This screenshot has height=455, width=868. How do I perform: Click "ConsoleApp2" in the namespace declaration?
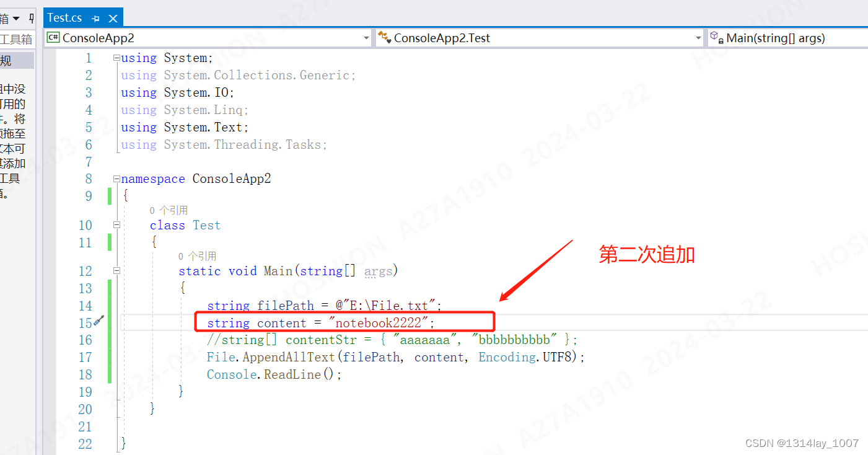coord(232,179)
